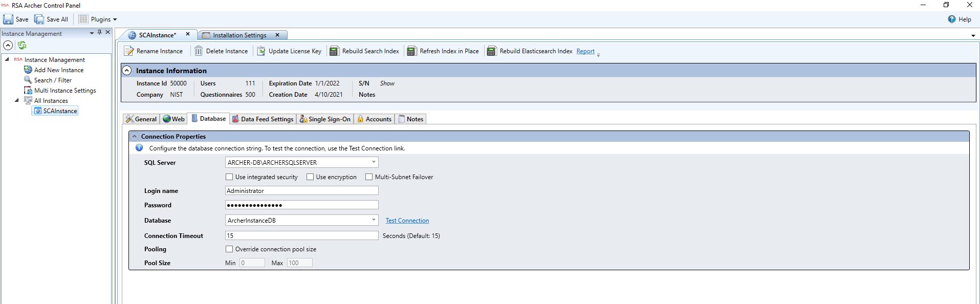Open the Data Feed Settings tab
This screenshot has height=304, width=980.
click(x=263, y=119)
